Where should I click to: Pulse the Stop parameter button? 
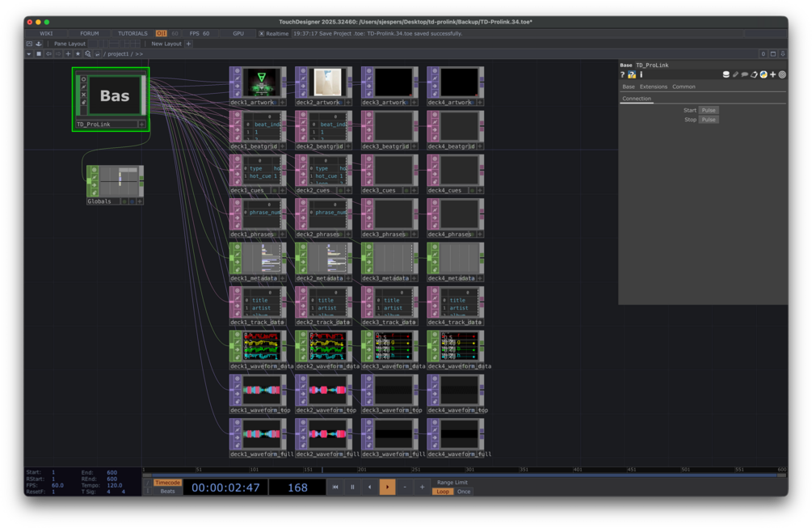click(x=709, y=120)
